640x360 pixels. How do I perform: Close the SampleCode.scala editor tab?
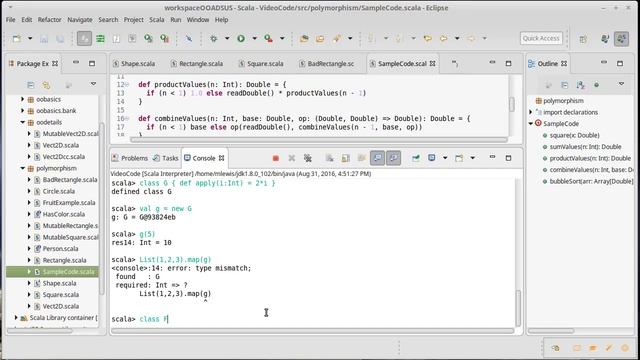pyautogui.click(x=433, y=63)
